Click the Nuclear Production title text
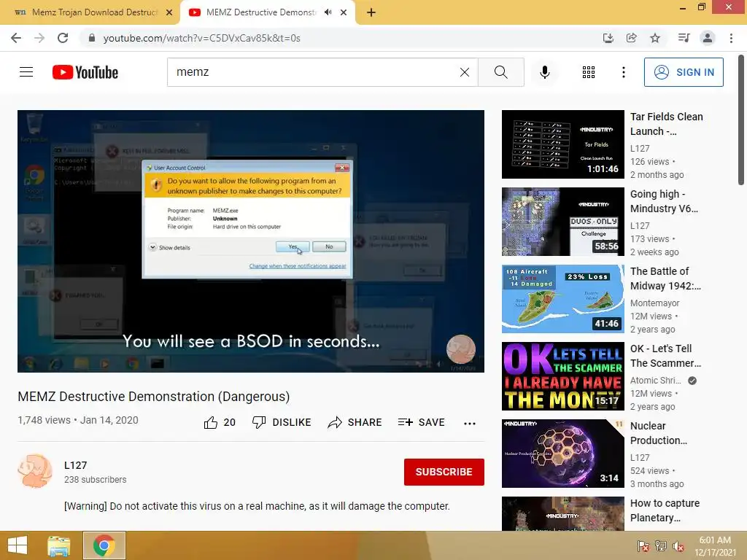Screen dimensions: 747x560 659,433
